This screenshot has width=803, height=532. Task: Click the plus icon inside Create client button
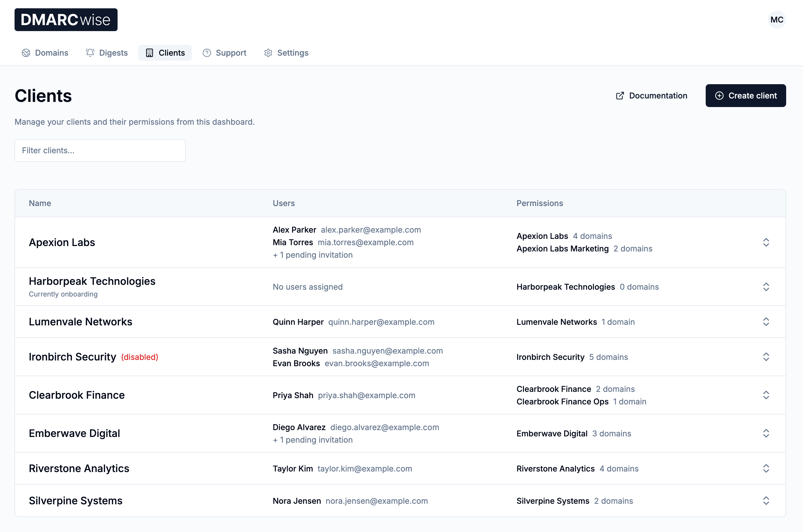pos(720,95)
